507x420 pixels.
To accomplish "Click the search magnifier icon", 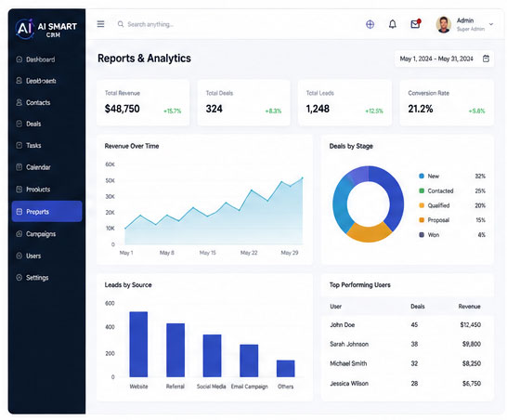I will pos(121,24).
